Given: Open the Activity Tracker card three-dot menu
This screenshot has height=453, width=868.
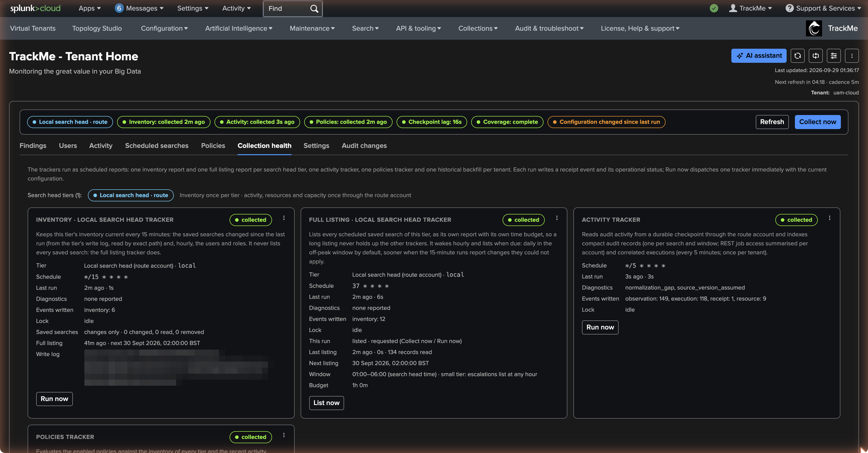Looking at the screenshot, I should pos(830,218).
